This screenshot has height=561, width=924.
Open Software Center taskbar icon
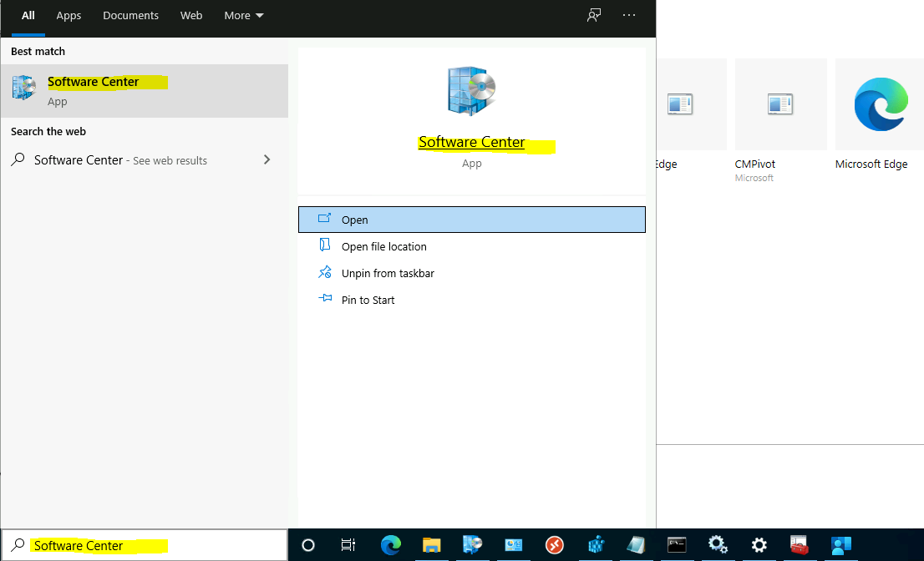pyautogui.click(x=472, y=545)
